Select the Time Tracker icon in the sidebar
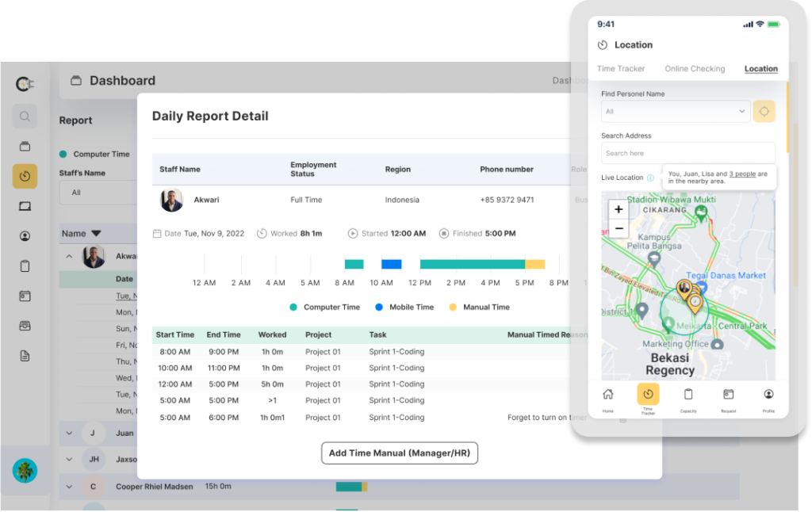Image resolution: width=812 pixels, height=512 pixels. [25, 176]
